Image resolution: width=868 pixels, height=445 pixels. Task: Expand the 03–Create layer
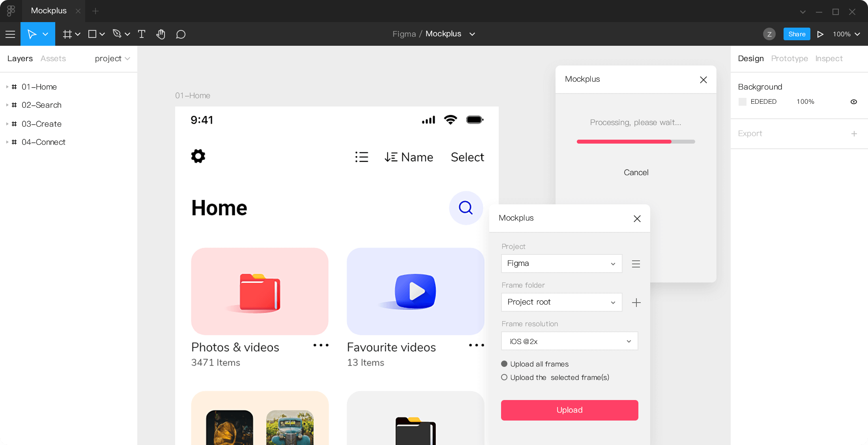7,124
